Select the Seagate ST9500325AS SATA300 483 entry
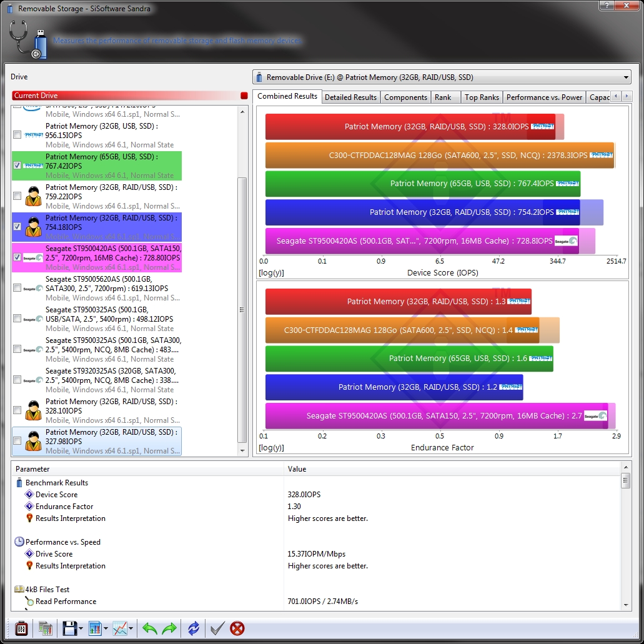This screenshot has height=644, width=644. (97, 350)
